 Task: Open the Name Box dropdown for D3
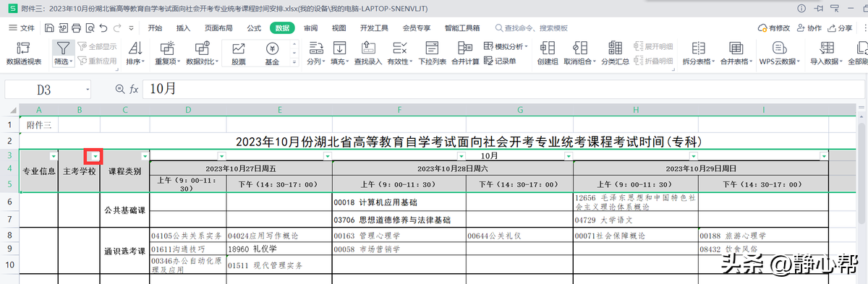point(88,89)
